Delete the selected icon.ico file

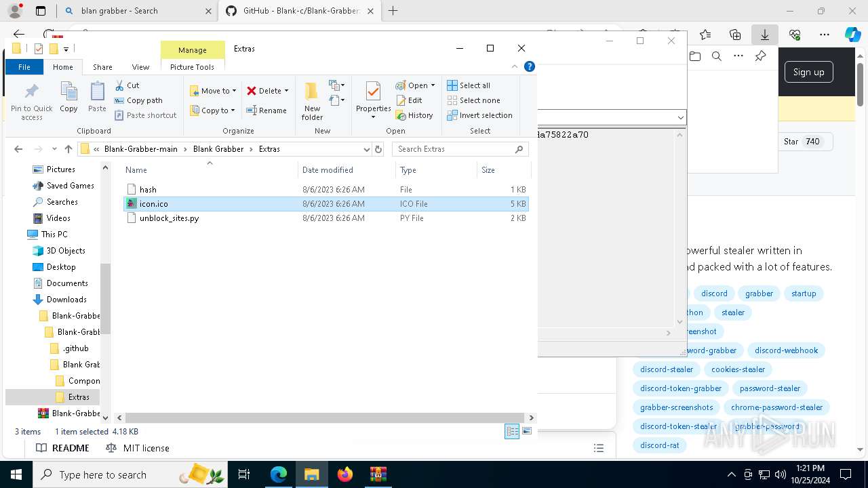(264, 91)
